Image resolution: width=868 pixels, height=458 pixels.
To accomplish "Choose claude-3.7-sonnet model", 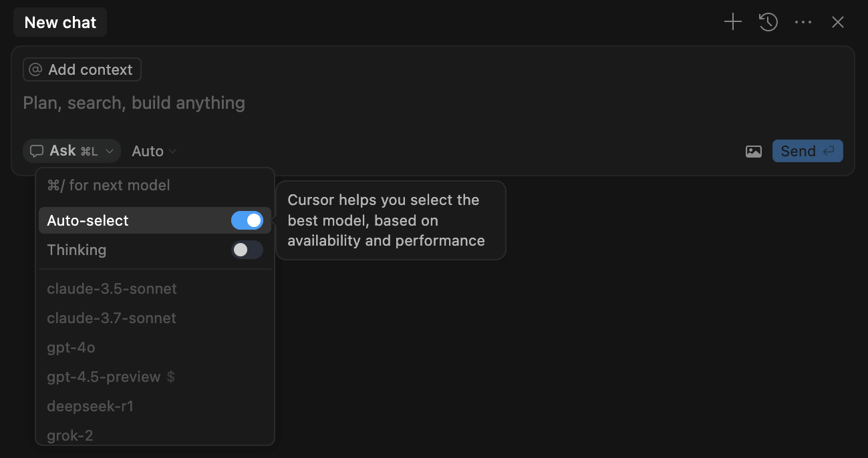I will point(155,318).
